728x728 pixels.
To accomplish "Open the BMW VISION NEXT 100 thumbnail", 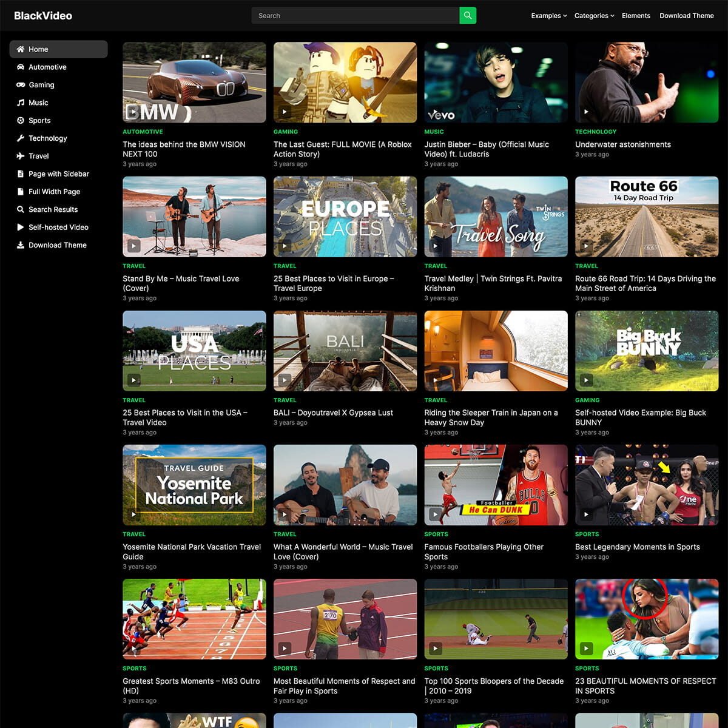I will pos(194,83).
